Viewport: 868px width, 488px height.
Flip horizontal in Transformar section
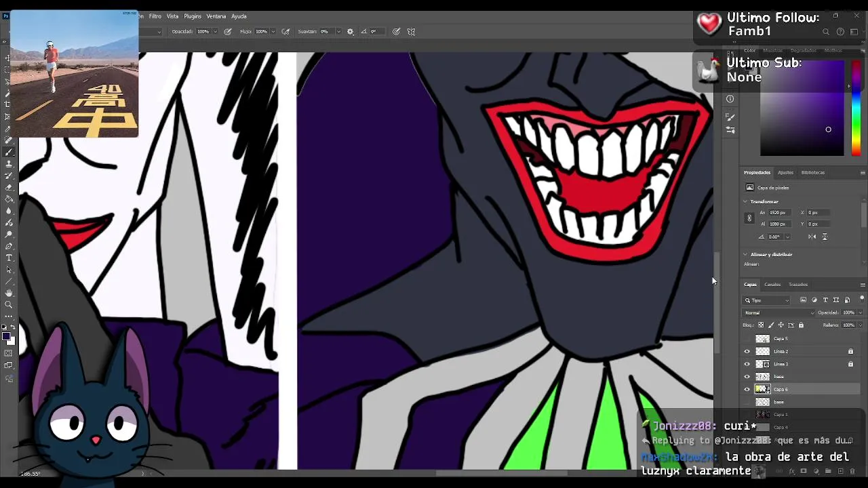(x=812, y=237)
